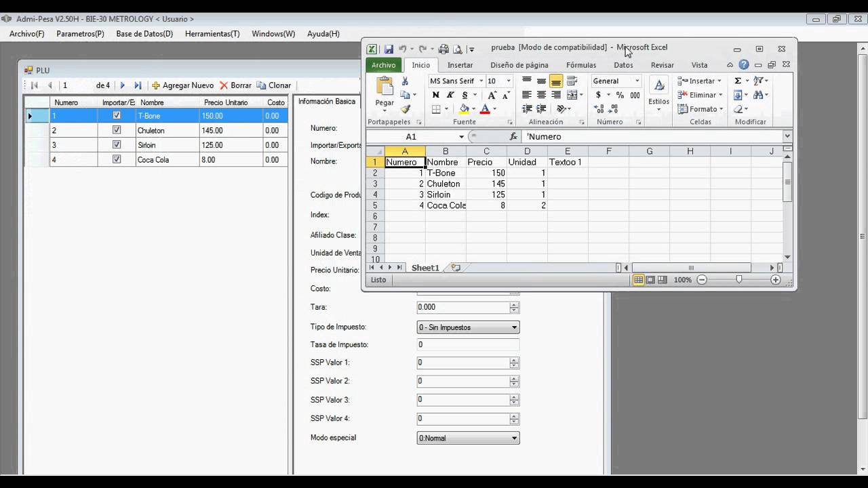868x488 pixels.
Task: Click Borrar in PLU toolbar
Action: tap(235, 85)
